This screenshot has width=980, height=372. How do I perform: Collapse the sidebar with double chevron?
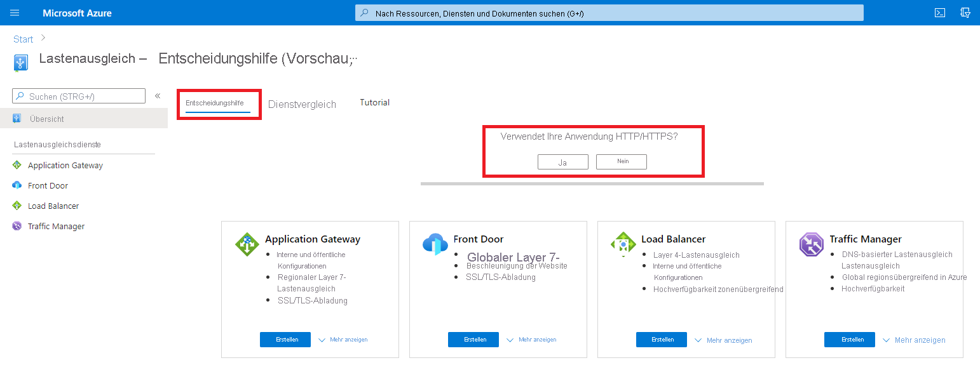pos(158,96)
